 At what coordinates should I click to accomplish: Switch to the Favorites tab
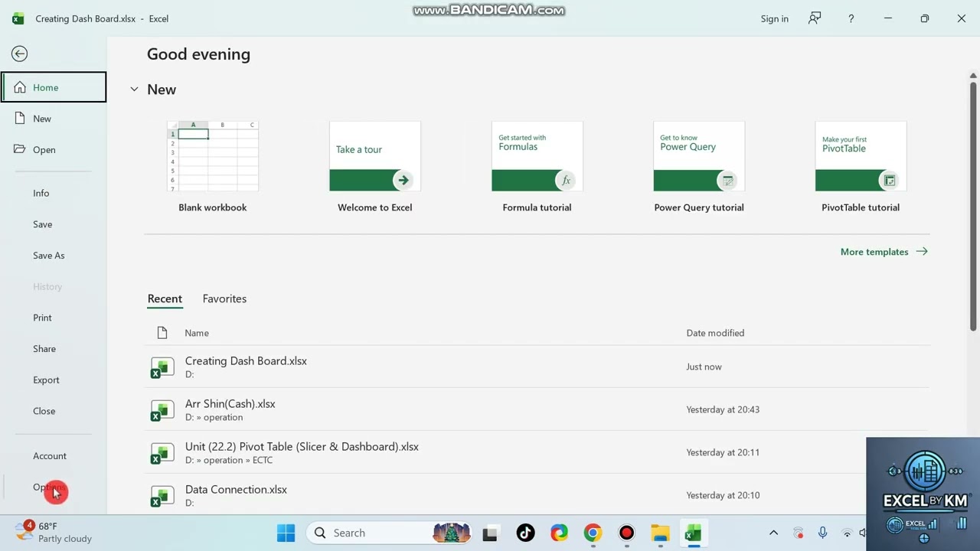(x=224, y=298)
